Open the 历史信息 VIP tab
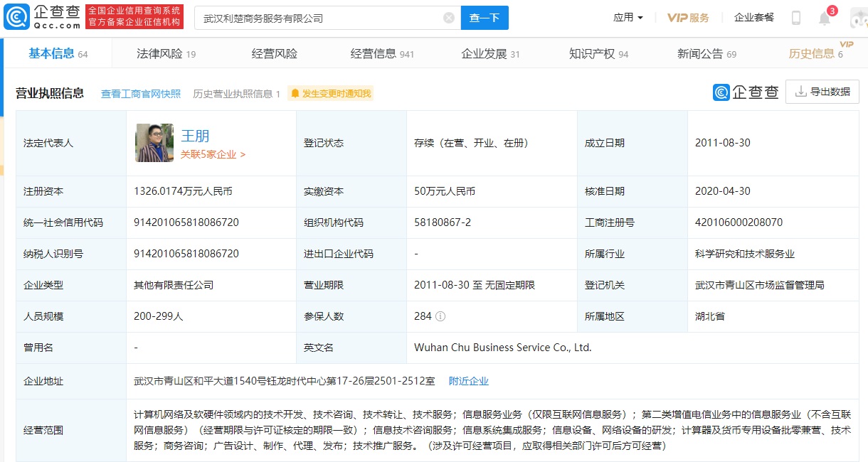The width and height of the screenshot is (868, 462). click(x=815, y=54)
